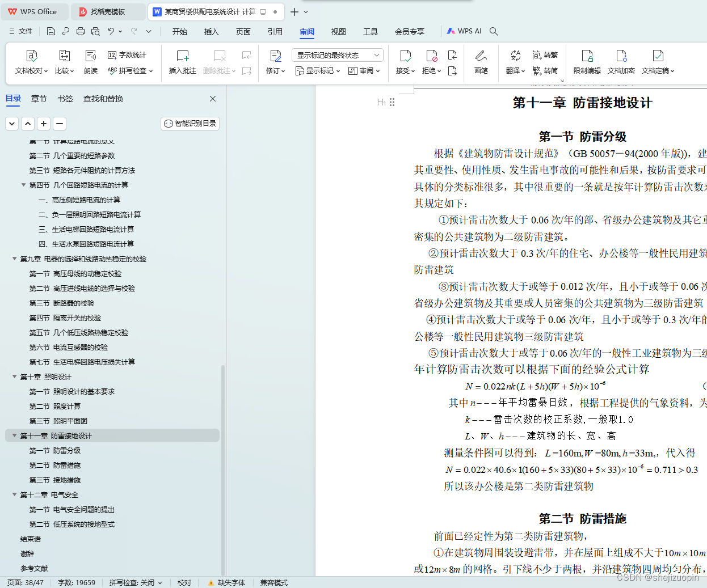Switch to 书签 navigation tab
Viewport: 707px width, 588px height.
click(65, 99)
